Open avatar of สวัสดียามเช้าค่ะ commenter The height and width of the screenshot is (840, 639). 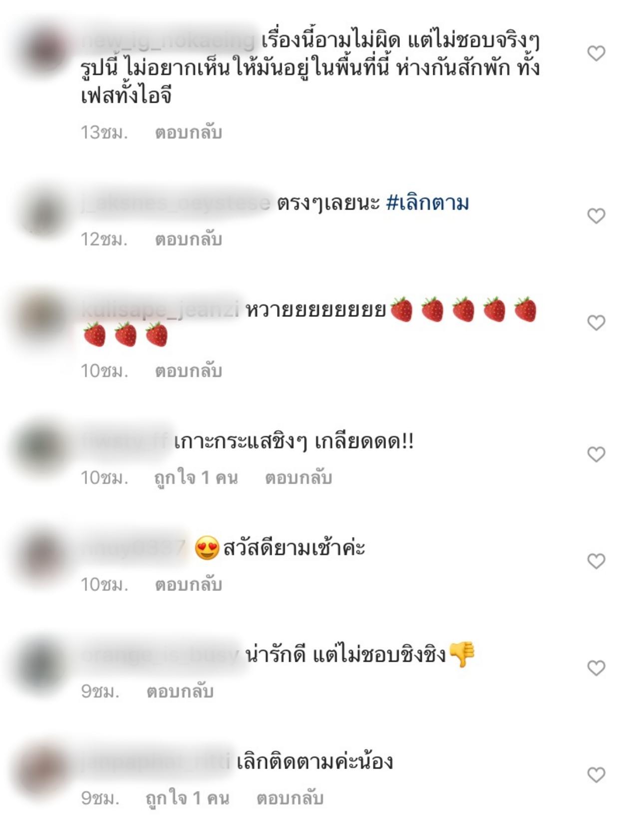[43, 557]
